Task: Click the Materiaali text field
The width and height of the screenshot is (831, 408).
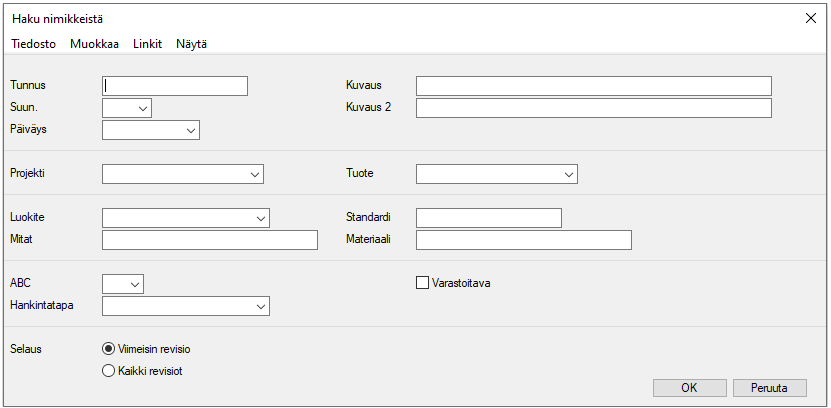Action: tap(523, 240)
